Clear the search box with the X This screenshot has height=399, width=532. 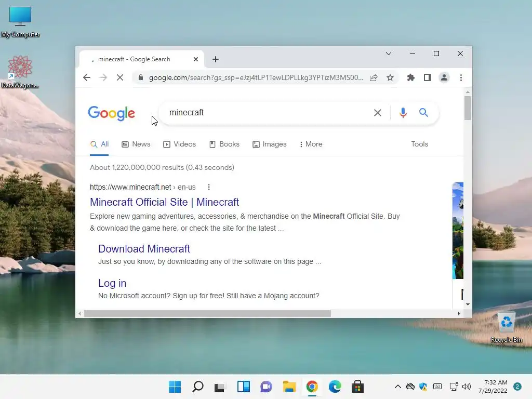[378, 113]
